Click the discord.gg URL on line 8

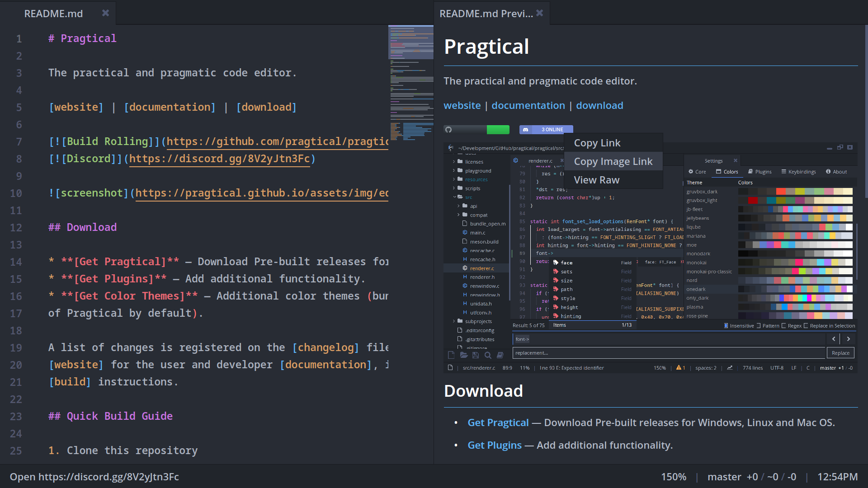[219, 159]
